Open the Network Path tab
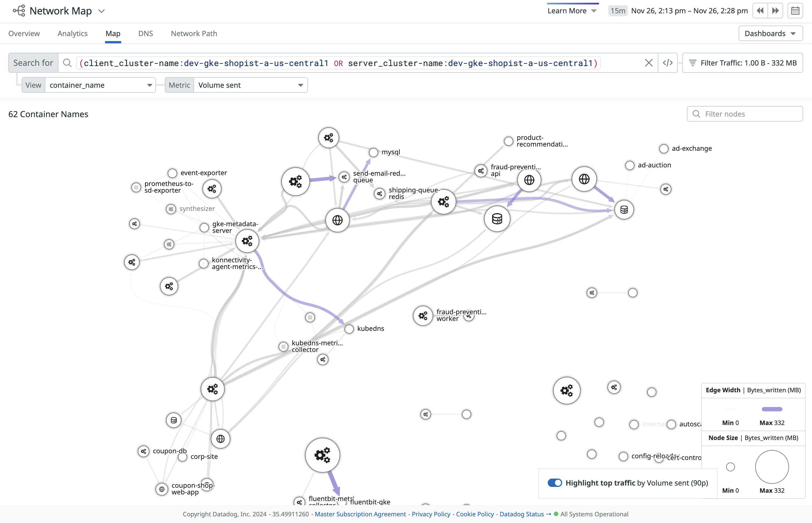This screenshot has height=523, width=812. 194,34
